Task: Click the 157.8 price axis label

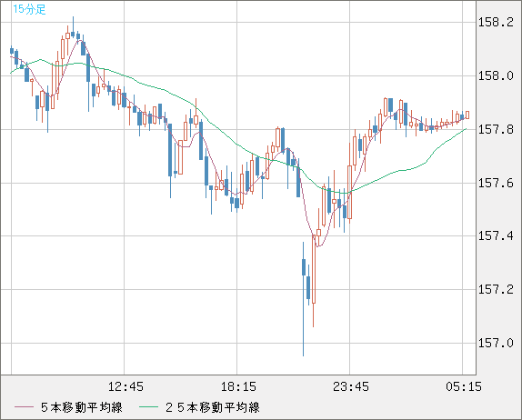Action: (496, 129)
